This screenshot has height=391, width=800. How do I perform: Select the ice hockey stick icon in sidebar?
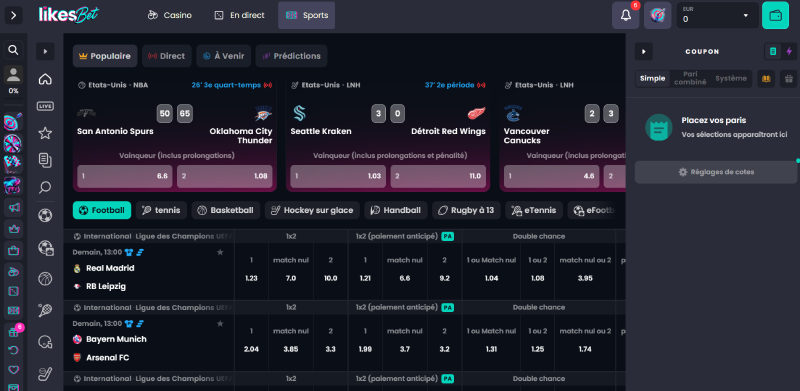(45, 374)
